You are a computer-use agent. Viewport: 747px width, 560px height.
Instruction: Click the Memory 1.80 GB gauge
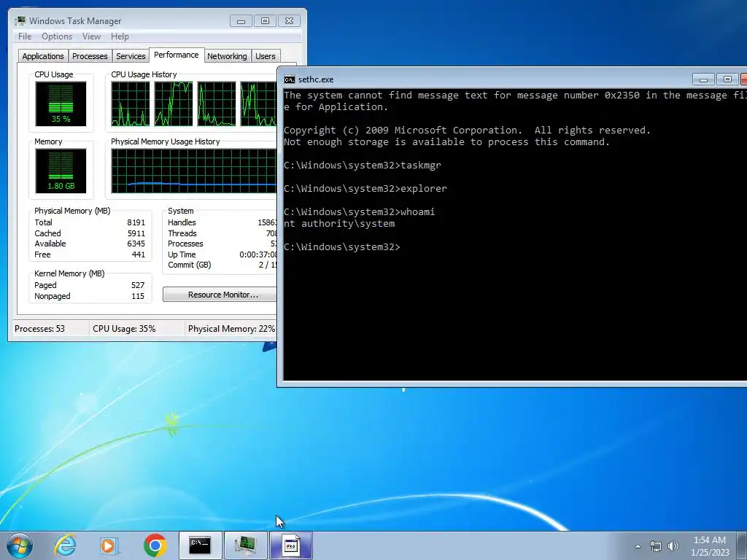61,171
